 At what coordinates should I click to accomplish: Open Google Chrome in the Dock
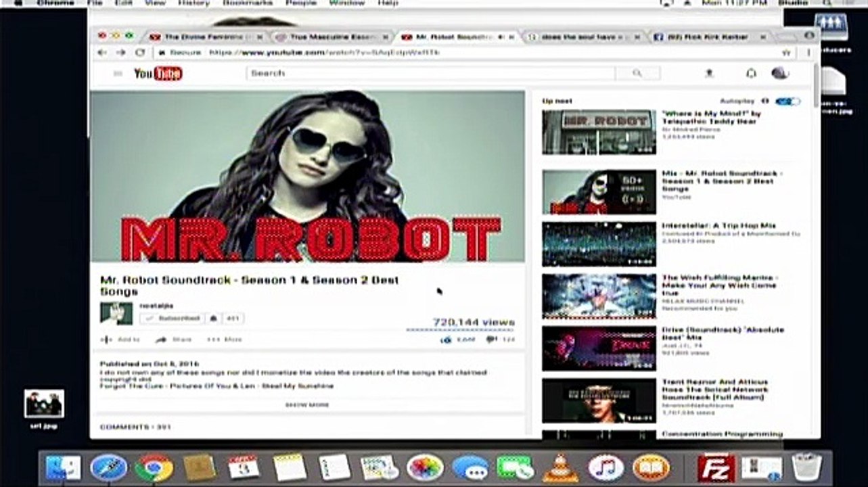click(x=154, y=467)
